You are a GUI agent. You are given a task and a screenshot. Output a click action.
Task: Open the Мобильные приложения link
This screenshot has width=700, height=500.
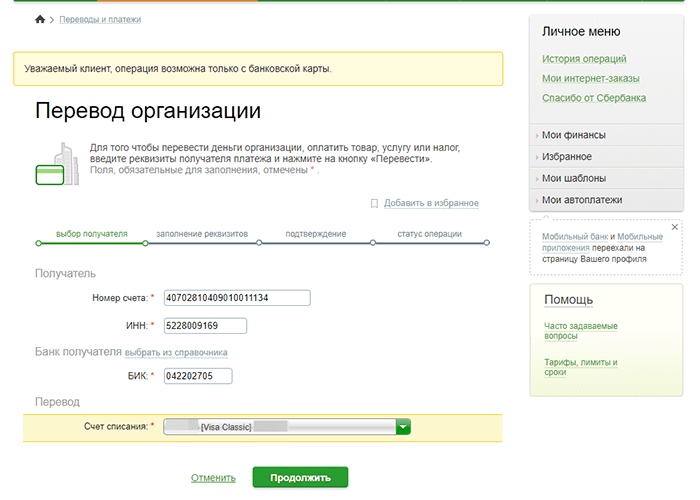(x=640, y=237)
